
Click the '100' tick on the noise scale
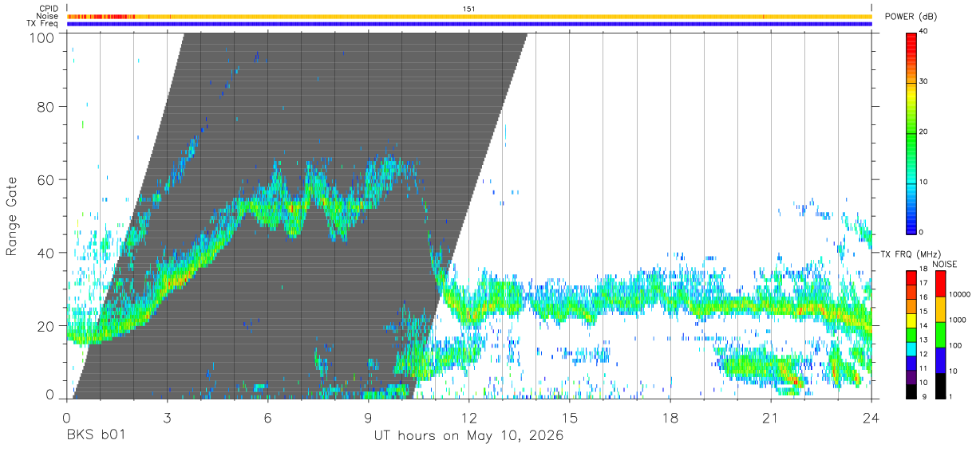tap(956, 346)
